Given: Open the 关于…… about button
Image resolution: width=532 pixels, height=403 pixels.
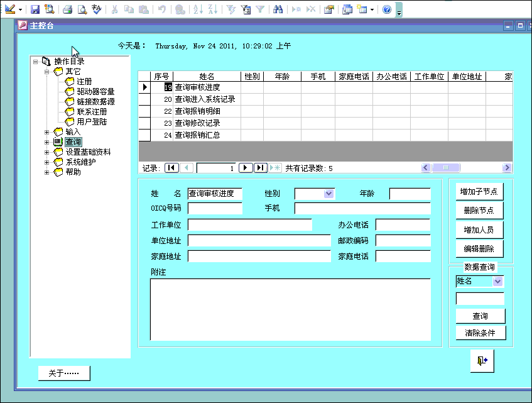Looking at the screenshot, I should [64, 373].
